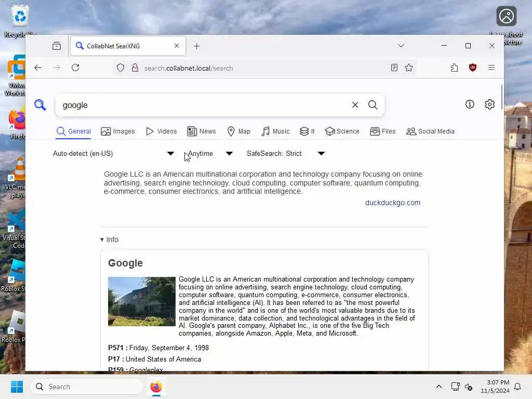Go back with the browser back arrow

point(38,68)
